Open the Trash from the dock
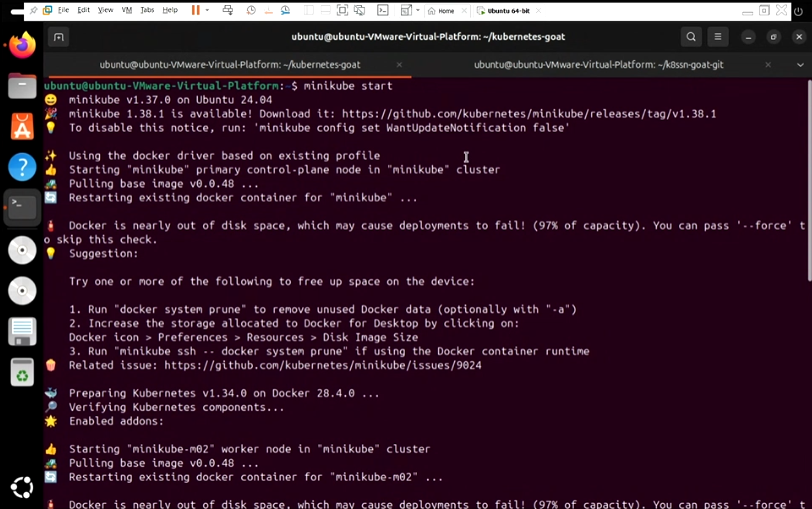 click(x=22, y=372)
